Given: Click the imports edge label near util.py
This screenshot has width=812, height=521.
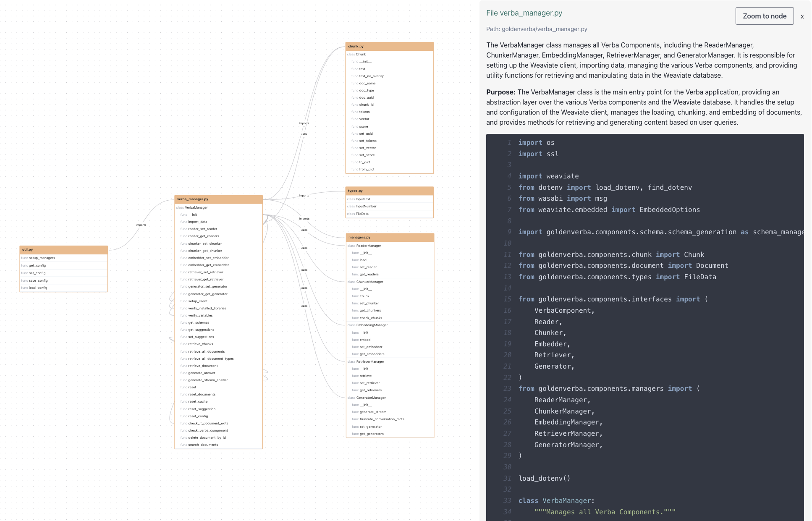Looking at the screenshot, I should pos(141,225).
